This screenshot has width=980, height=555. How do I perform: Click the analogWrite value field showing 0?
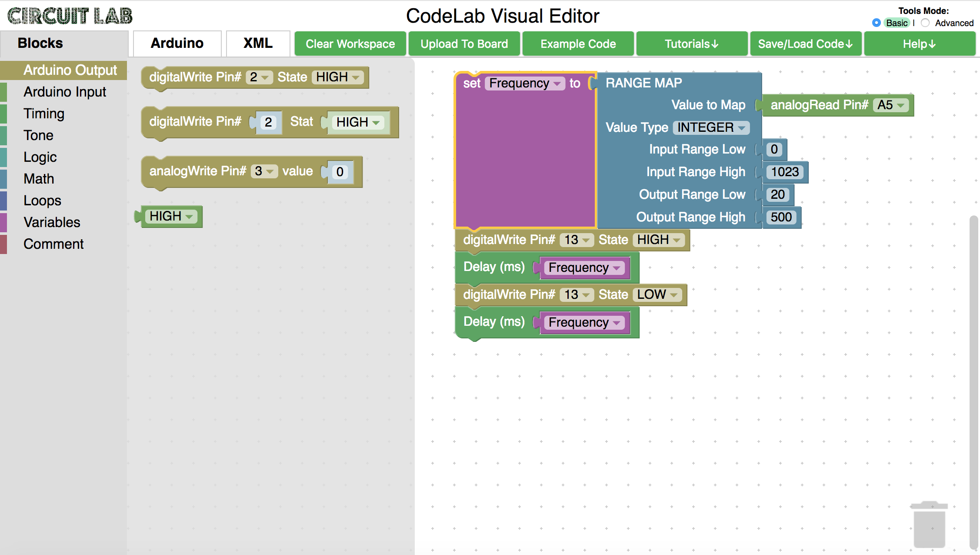(340, 172)
